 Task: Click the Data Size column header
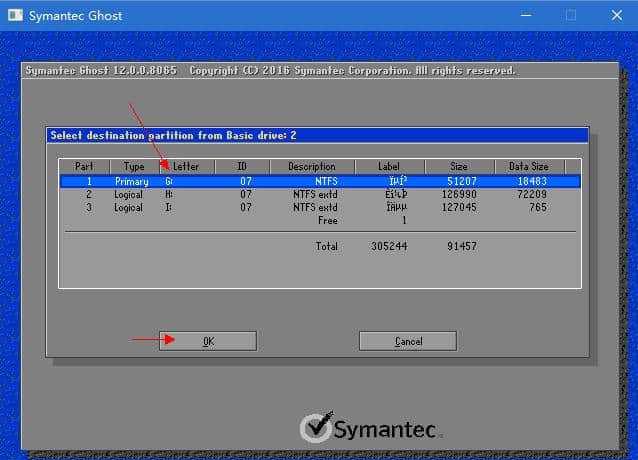(529, 166)
